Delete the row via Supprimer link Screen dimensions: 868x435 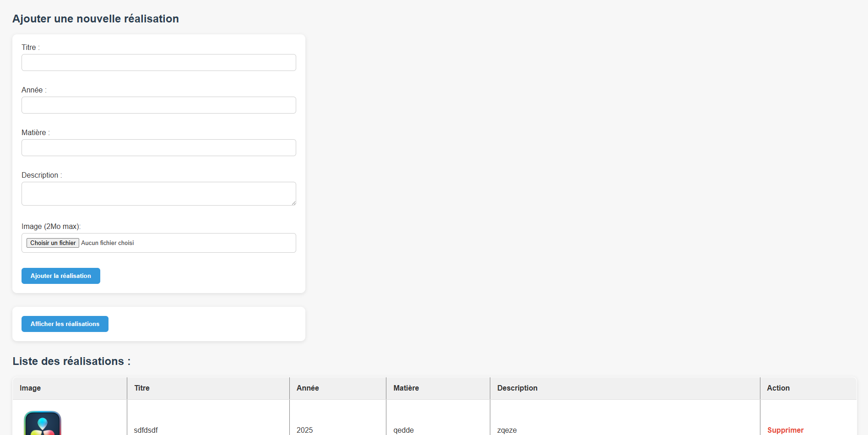tap(785, 430)
